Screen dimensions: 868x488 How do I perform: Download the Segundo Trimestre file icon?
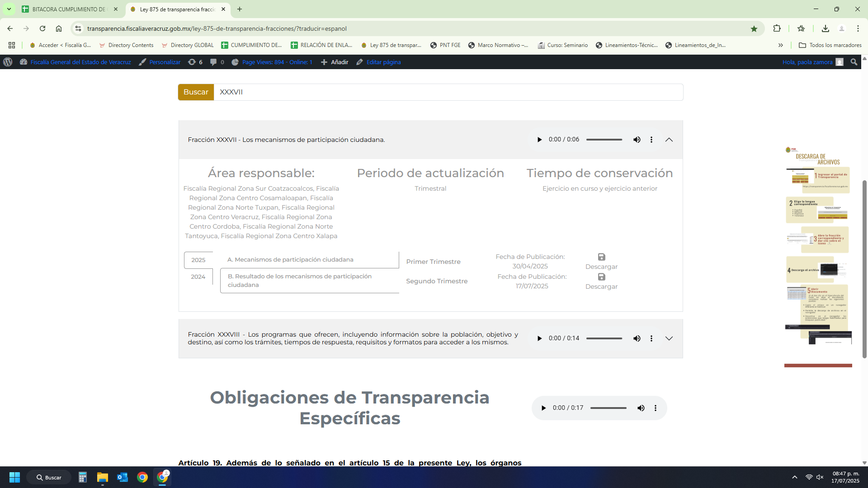601,277
